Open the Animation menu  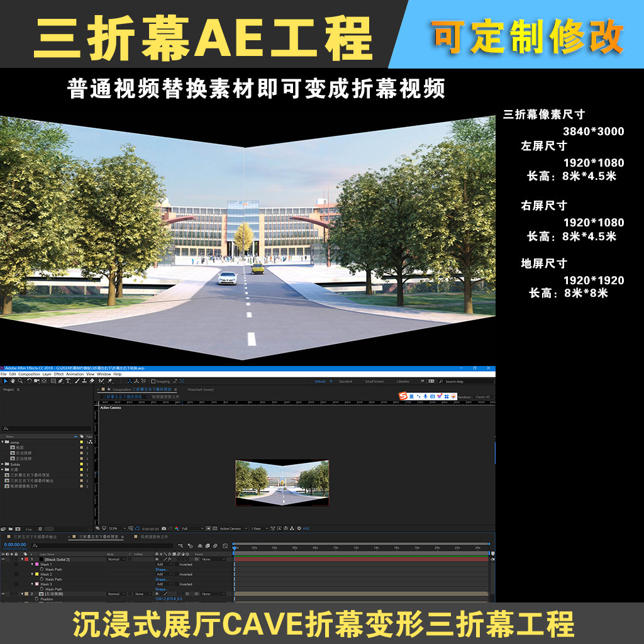point(75,374)
